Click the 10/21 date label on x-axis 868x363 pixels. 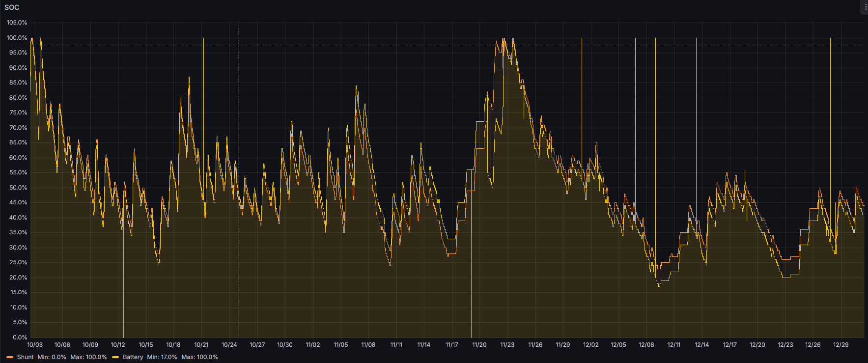click(201, 345)
